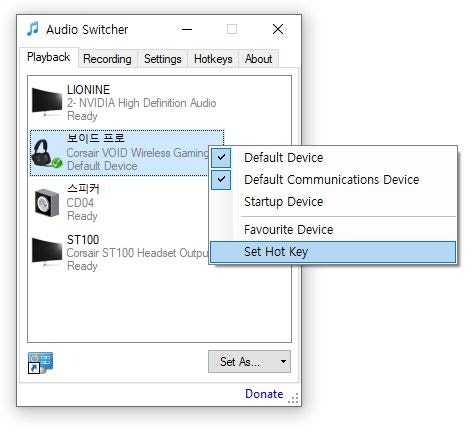Enable the Startup Device option

[x=283, y=202]
